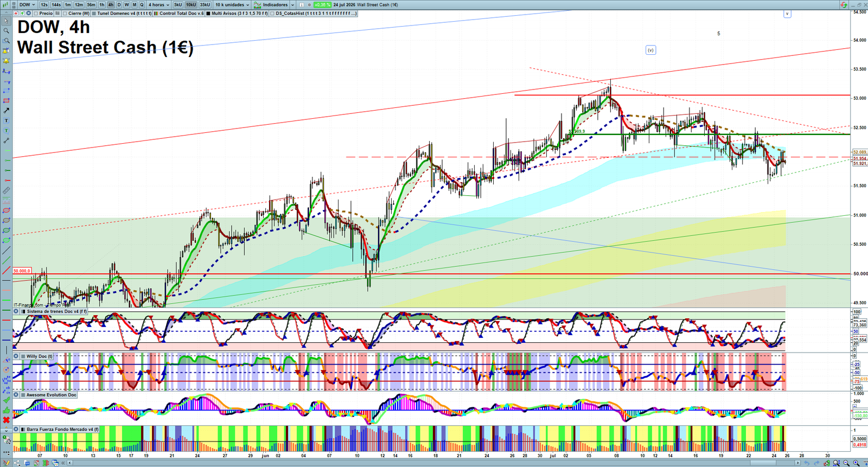The image size is (868, 467).
Task: Toggle Multi Avisos indicator visibility
Action: pyautogui.click(x=208, y=13)
